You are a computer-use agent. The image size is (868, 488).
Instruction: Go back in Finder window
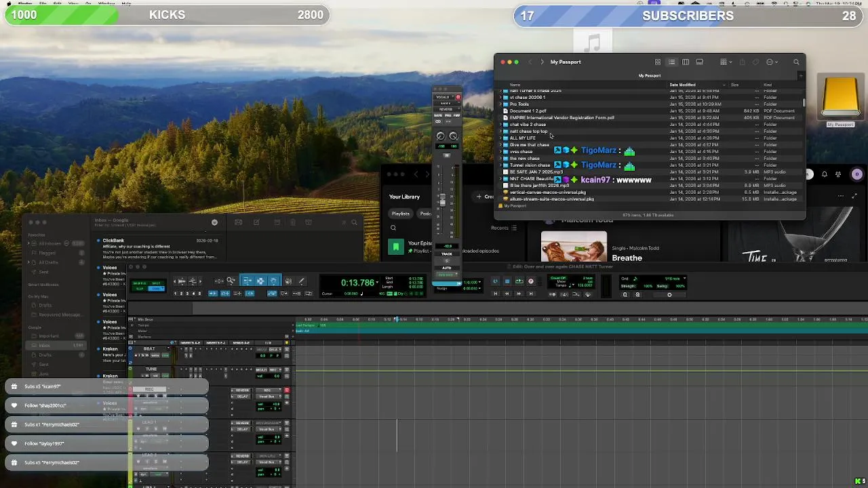[x=530, y=62]
